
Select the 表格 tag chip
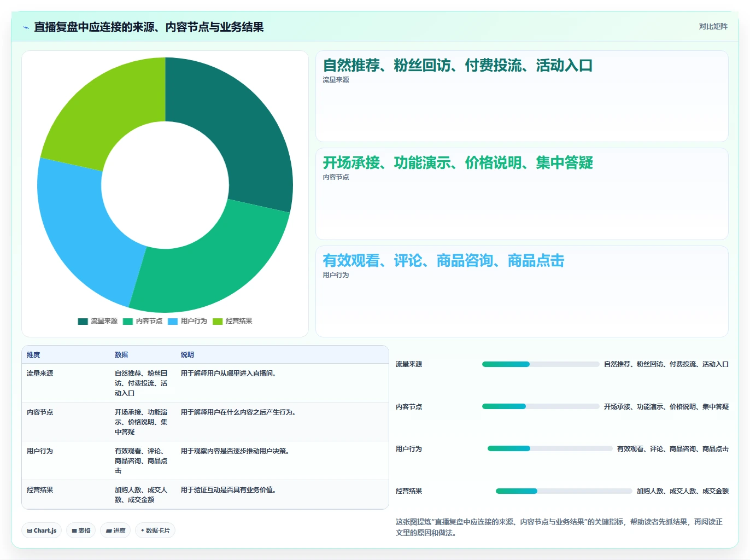[x=81, y=530]
